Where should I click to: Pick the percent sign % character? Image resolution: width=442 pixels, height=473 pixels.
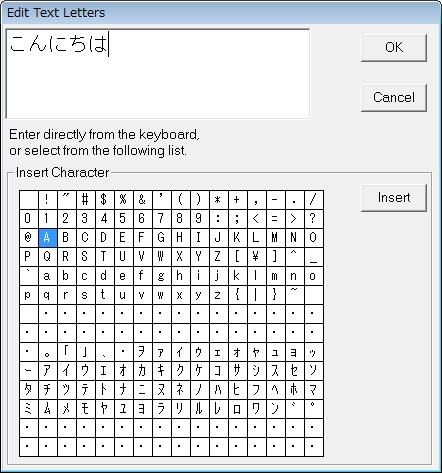tap(124, 200)
